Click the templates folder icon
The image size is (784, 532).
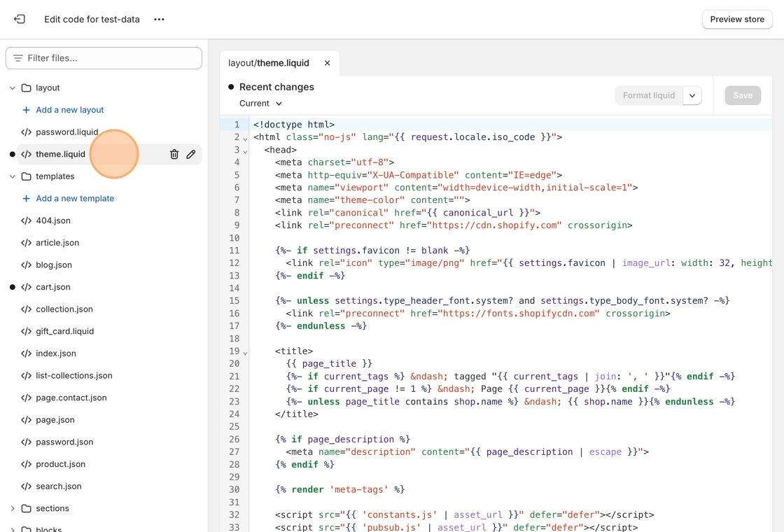coord(26,176)
